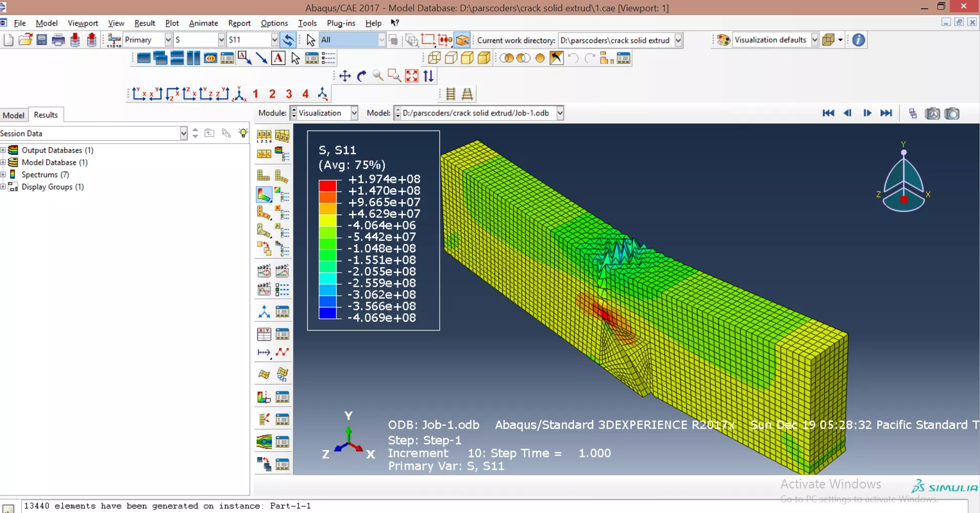Open the Query information icon
The height and width of the screenshot is (513, 980).
tap(858, 40)
